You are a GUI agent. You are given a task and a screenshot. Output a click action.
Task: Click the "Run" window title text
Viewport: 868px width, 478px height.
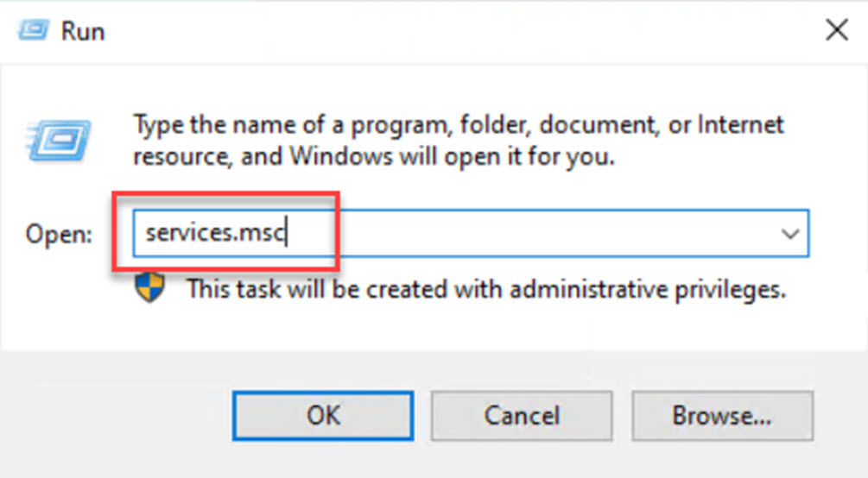(83, 32)
